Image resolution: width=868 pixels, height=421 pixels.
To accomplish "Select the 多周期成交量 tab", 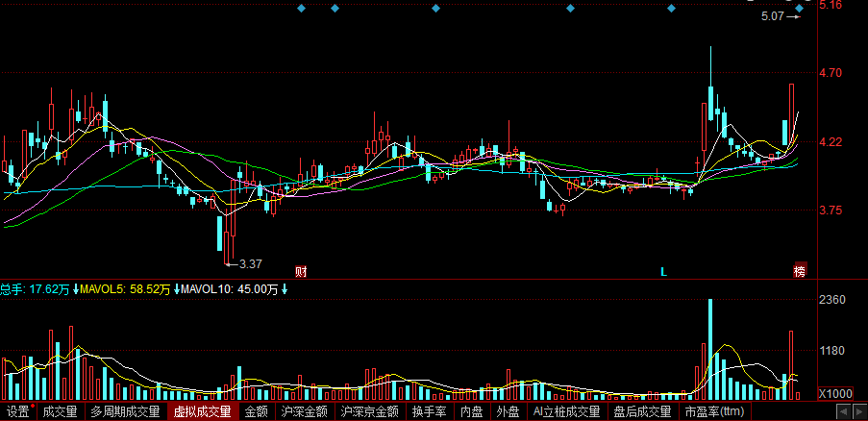I will click(x=125, y=412).
